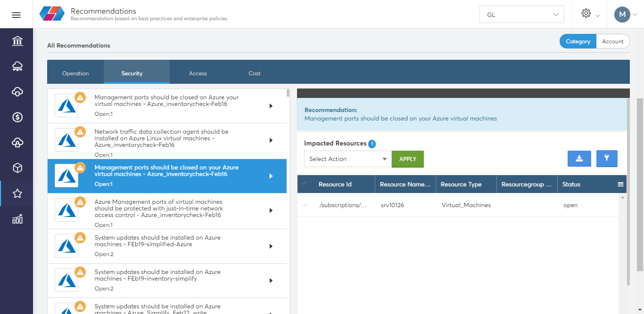
Task: Click the application logo in header
Action: (52, 14)
